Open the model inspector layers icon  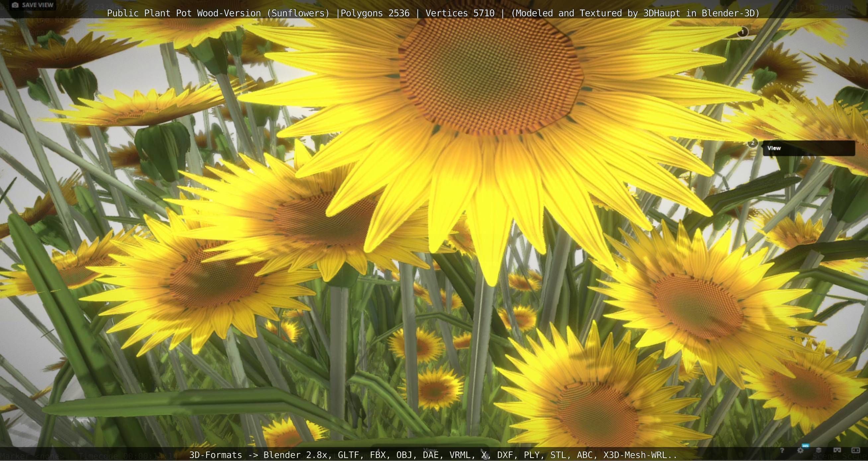pos(819,450)
